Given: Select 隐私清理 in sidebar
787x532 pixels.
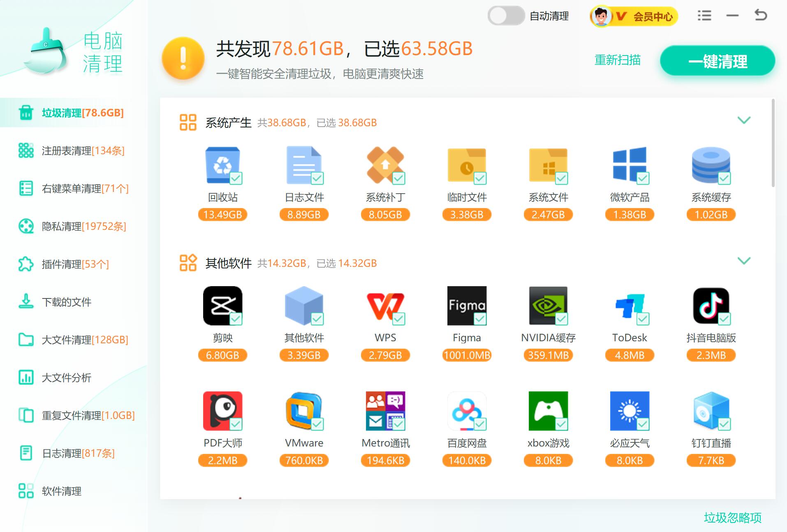Looking at the screenshot, I should coord(74,226).
